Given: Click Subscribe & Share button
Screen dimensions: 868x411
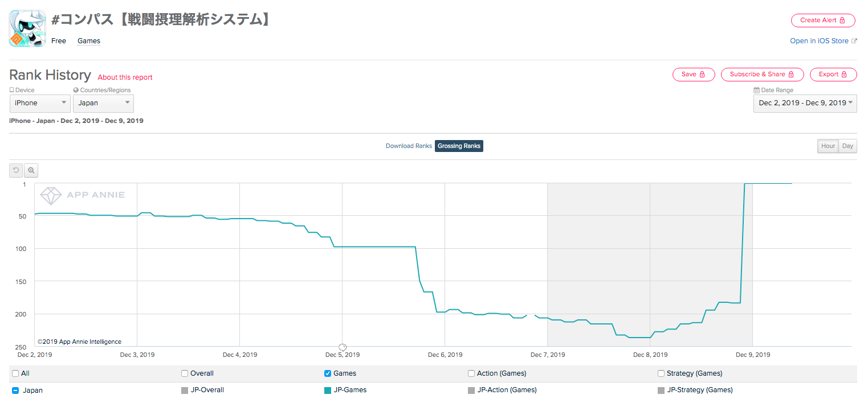Looking at the screenshot, I should 762,75.
